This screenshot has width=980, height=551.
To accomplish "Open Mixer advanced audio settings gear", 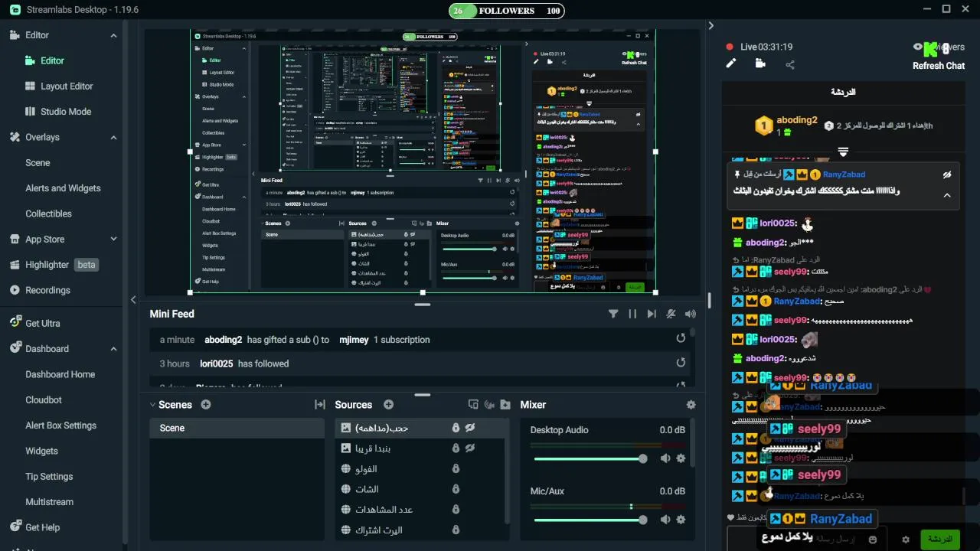I will (691, 405).
